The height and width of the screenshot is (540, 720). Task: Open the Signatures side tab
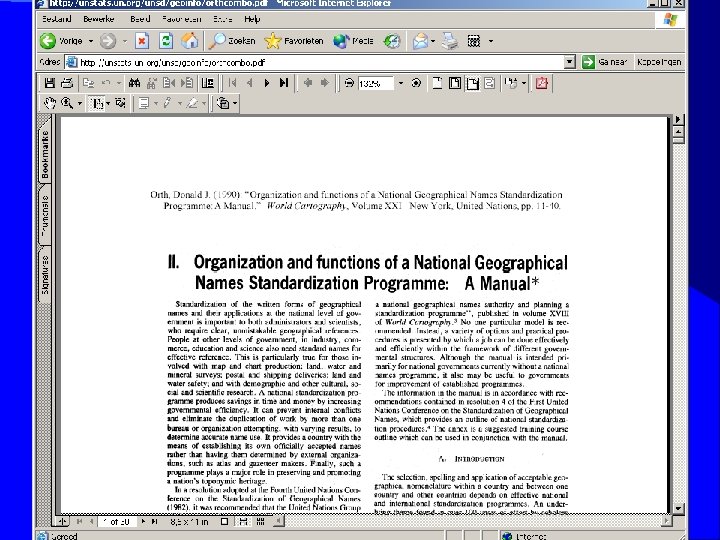pyautogui.click(x=45, y=275)
